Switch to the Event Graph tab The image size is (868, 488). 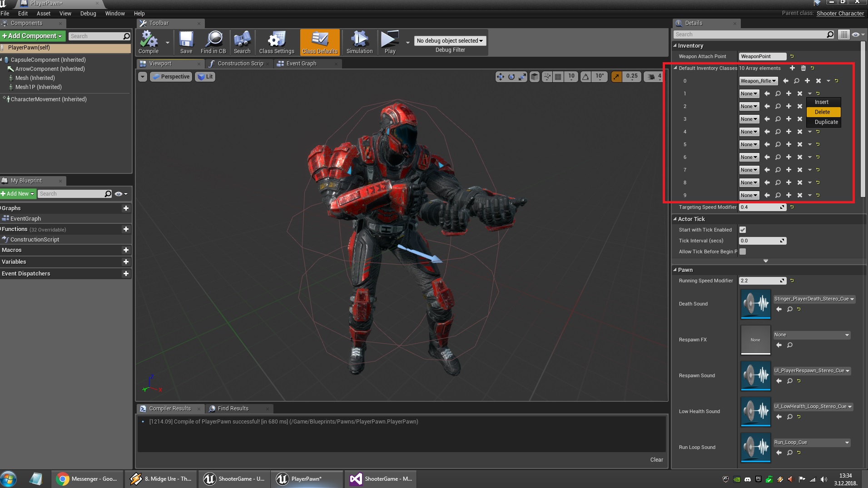click(x=301, y=64)
